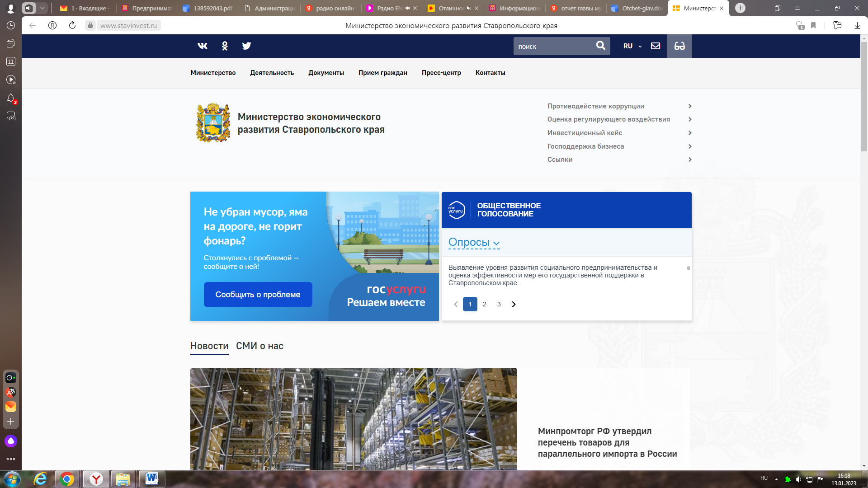Switch to СМИ о нас tab
This screenshot has height=488, width=868.
point(259,346)
